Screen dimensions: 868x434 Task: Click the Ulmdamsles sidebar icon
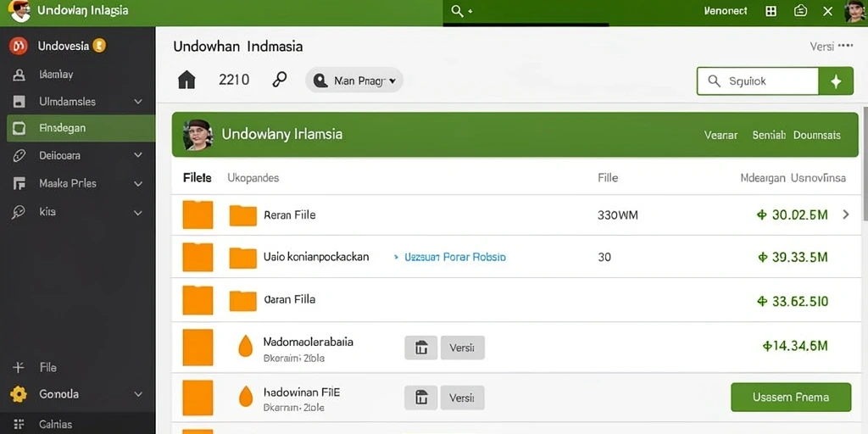tap(19, 102)
